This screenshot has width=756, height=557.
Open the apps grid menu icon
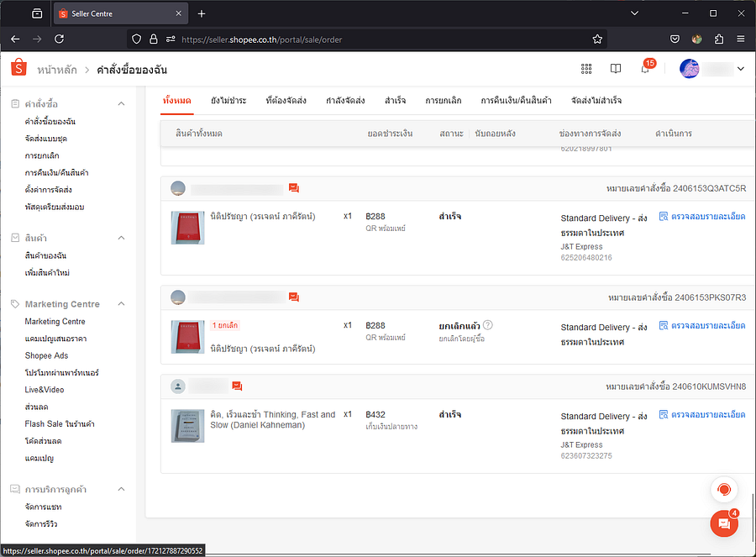coord(586,69)
